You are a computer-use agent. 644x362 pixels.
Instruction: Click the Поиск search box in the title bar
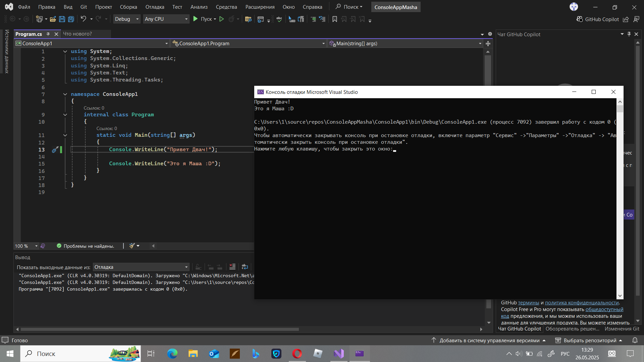pos(349,7)
